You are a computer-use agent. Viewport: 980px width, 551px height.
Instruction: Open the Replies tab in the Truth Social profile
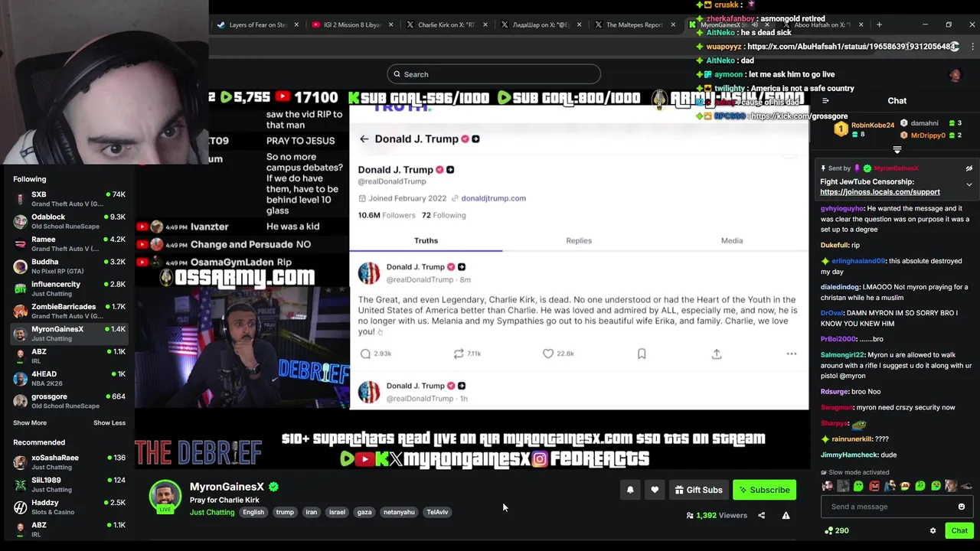pyautogui.click(x=579, y=240)
